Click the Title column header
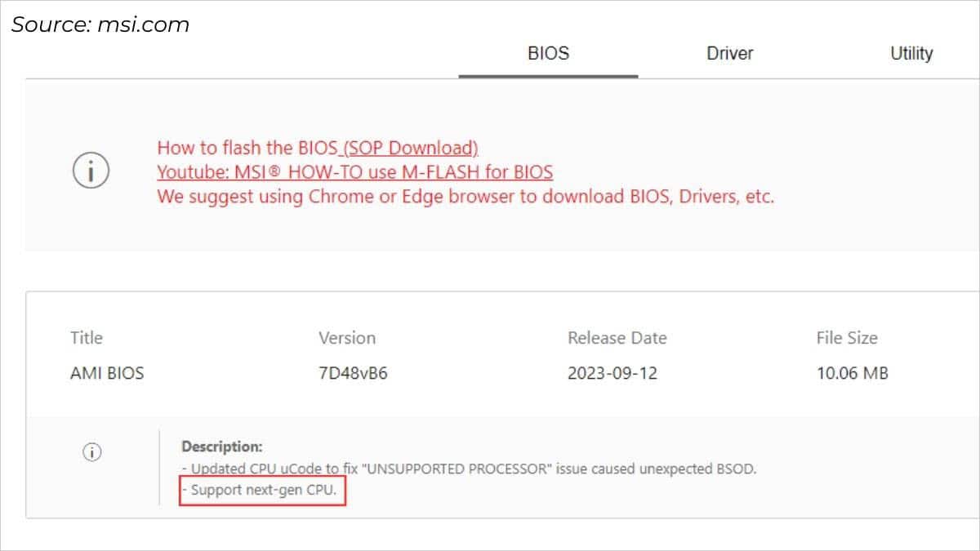Screen dimensions: 980x551 point(87,338)
